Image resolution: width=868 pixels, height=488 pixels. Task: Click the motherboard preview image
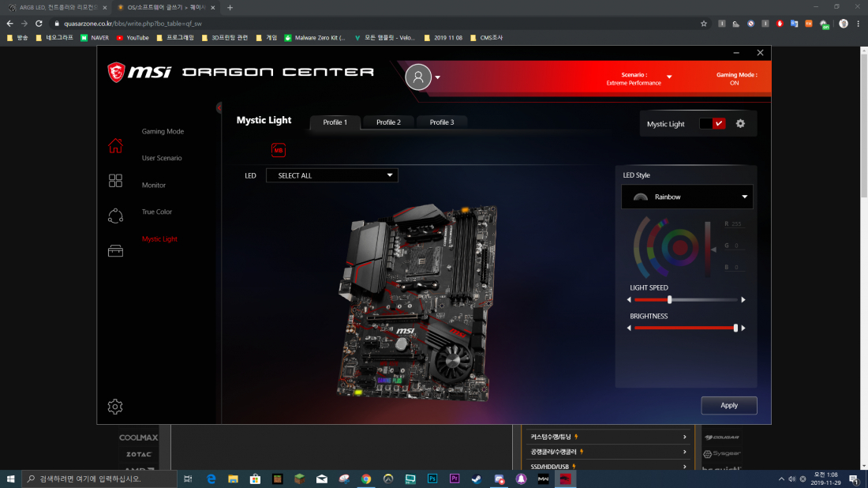coord(417,302)
